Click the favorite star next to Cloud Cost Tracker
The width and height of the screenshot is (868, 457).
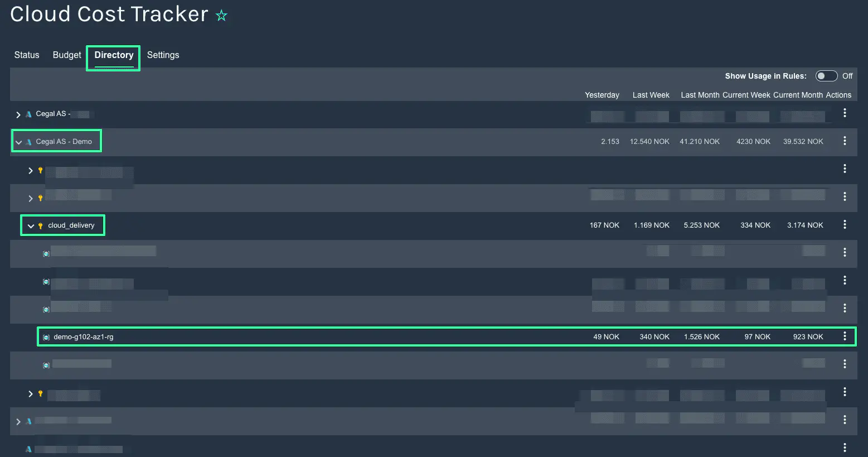(221, 16)
